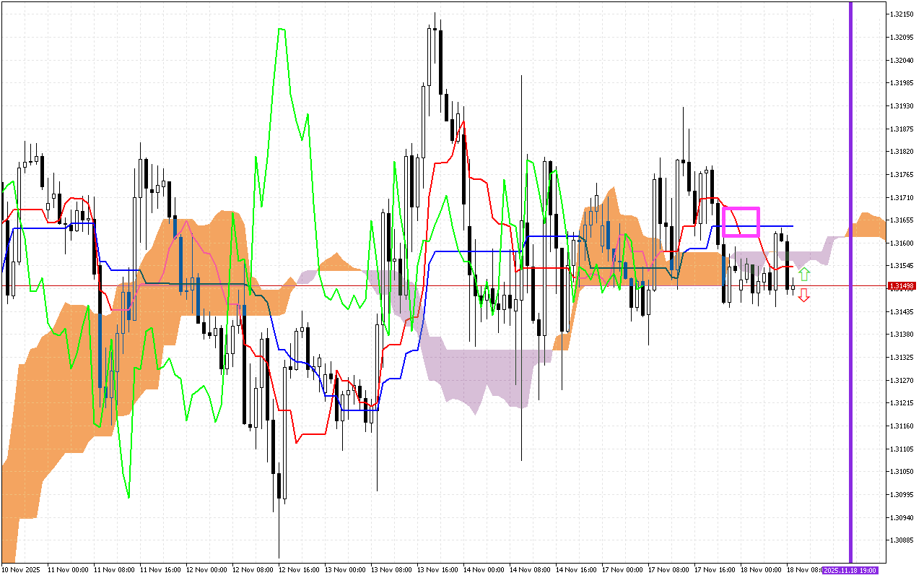The width and height of the screenshot is (924, 578).
Task: Select the green up arrow marker
Action: (803, 275)
